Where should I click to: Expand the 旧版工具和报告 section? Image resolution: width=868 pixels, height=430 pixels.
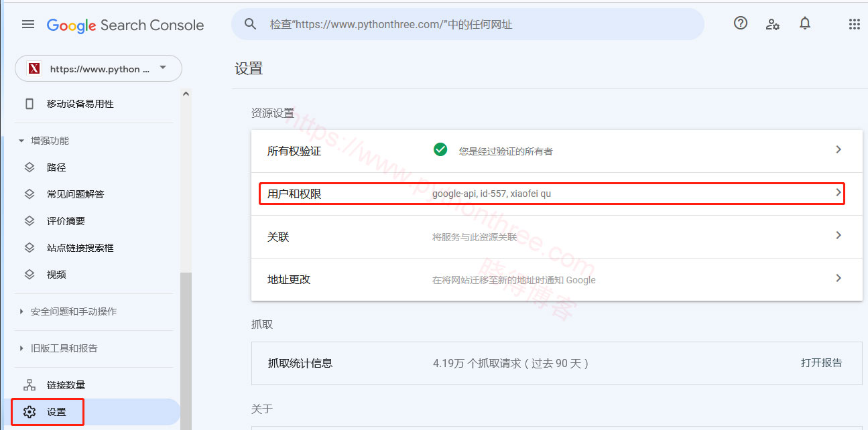58,348
